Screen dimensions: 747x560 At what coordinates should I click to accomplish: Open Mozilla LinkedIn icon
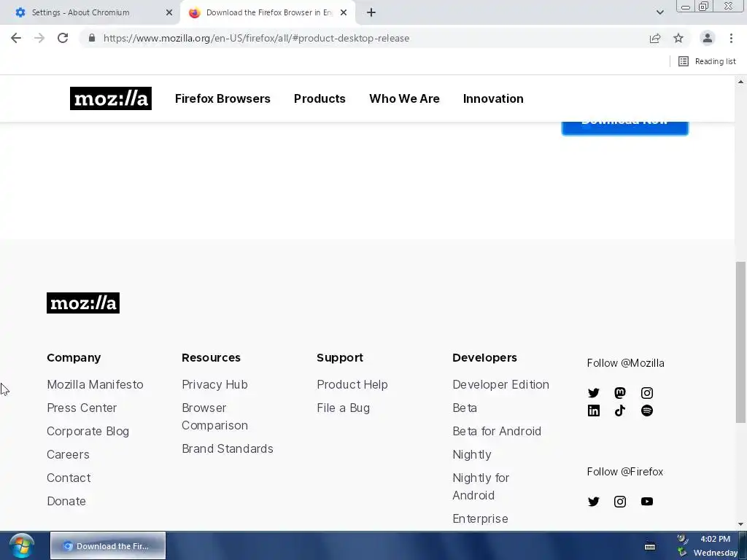(x=593, y=411)
